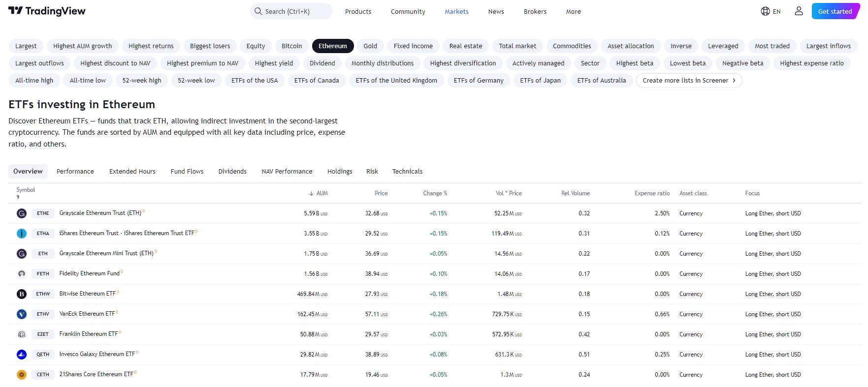
Task: Sort the table by Price column
Action: 381,193
